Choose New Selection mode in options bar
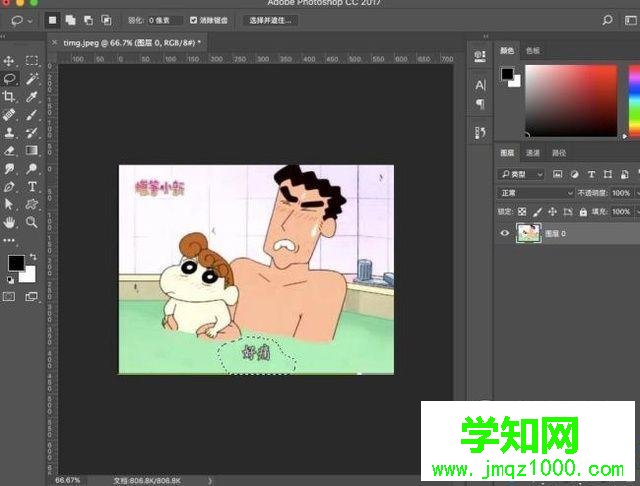 coord(53,20)
